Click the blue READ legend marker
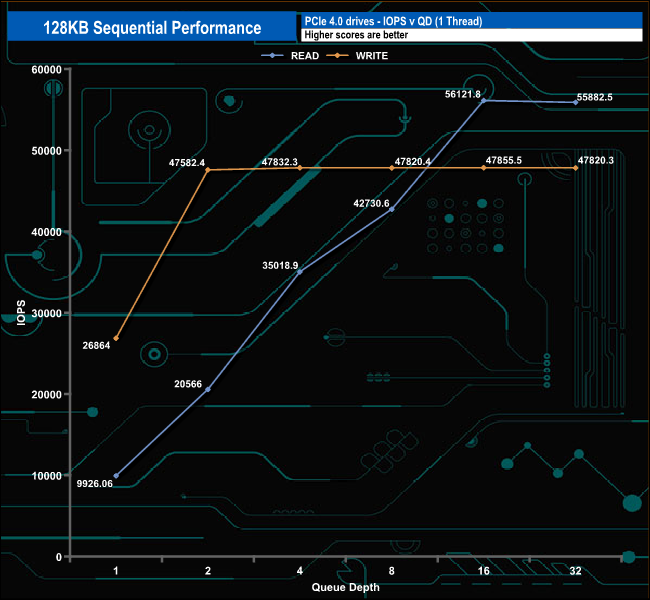Screen dimensions: 650x600 272,56
